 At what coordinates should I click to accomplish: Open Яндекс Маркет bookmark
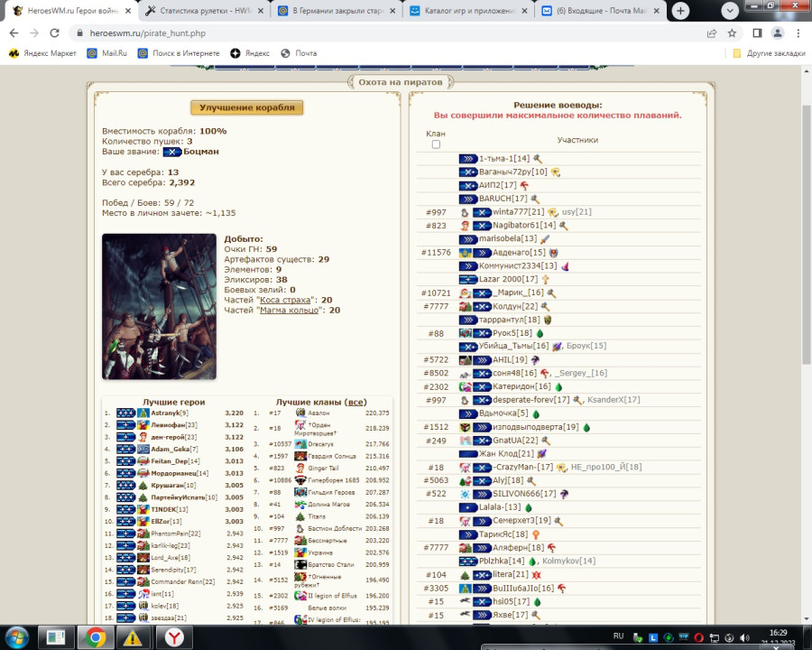(42, 53)
